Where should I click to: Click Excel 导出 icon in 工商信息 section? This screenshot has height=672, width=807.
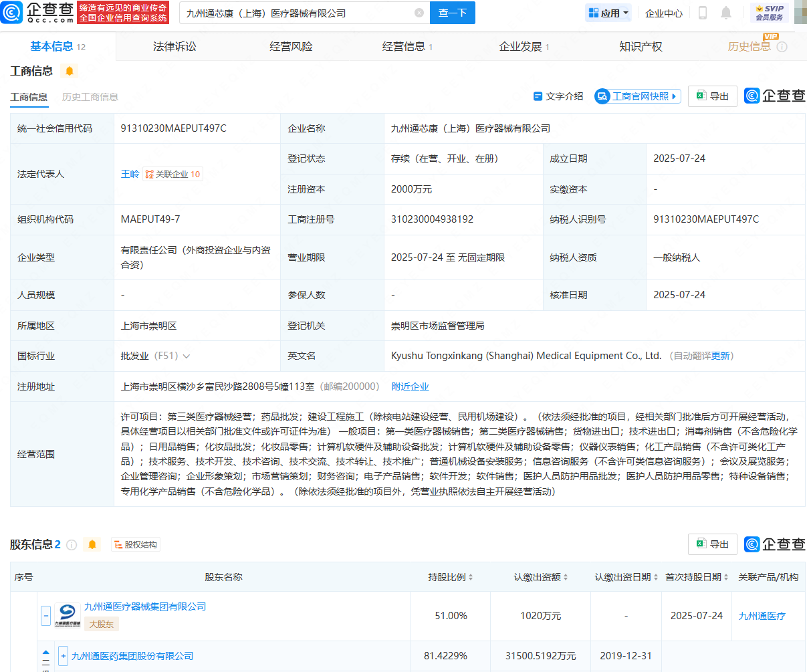(x=712, y=96)
